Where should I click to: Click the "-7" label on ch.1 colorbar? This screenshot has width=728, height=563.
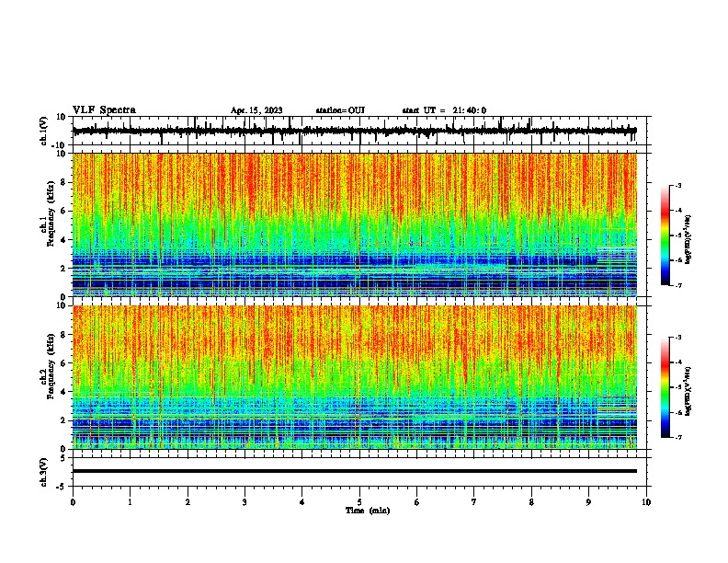pyautogui.click(x=677, y=285)
